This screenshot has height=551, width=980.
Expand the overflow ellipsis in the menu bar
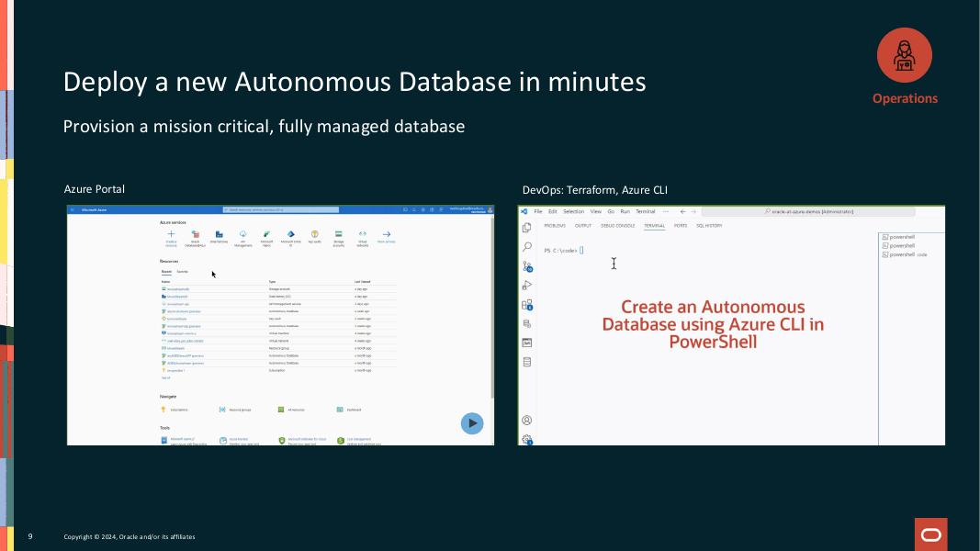[666, 211]
